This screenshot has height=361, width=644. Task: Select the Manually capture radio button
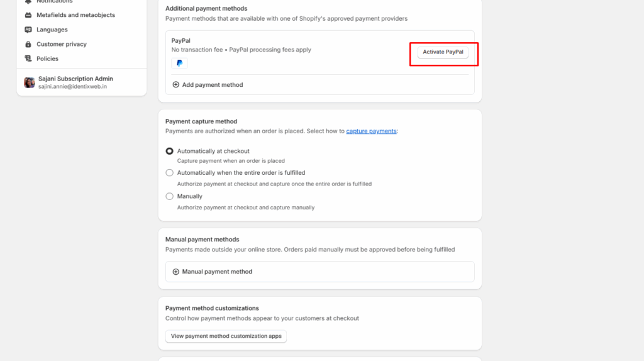[170, 196]
